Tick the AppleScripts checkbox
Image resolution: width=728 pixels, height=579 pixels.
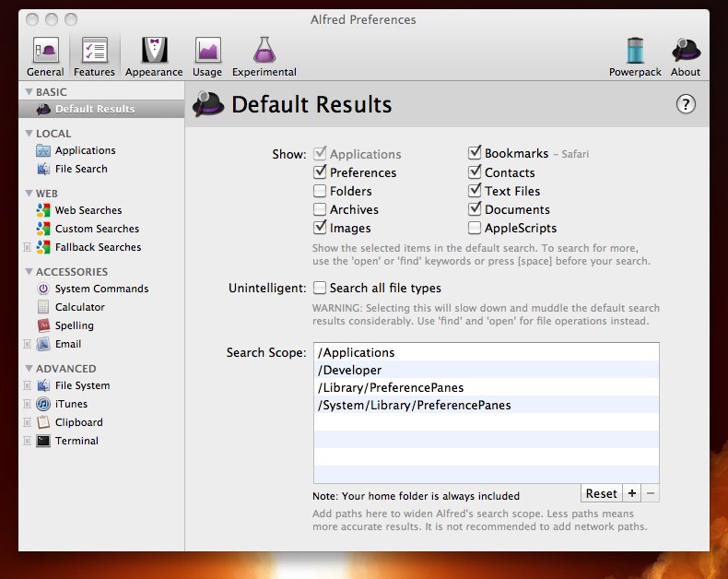tap(475, 228)
